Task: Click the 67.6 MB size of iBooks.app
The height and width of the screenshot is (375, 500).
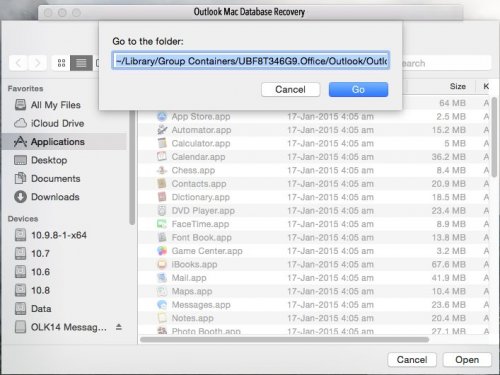Action: [x=449, y=264]
